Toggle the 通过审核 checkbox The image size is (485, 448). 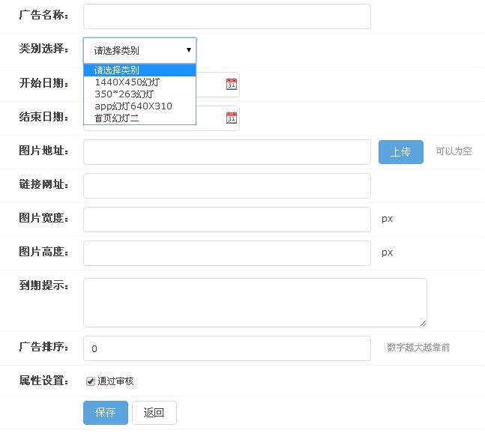91,381
